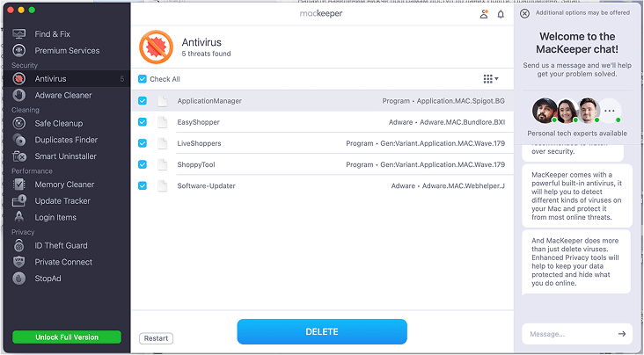Uncheck the ApplicationManager checkbox
The image size is (644, 355).
pyautogui.click(x=143, y=100)
